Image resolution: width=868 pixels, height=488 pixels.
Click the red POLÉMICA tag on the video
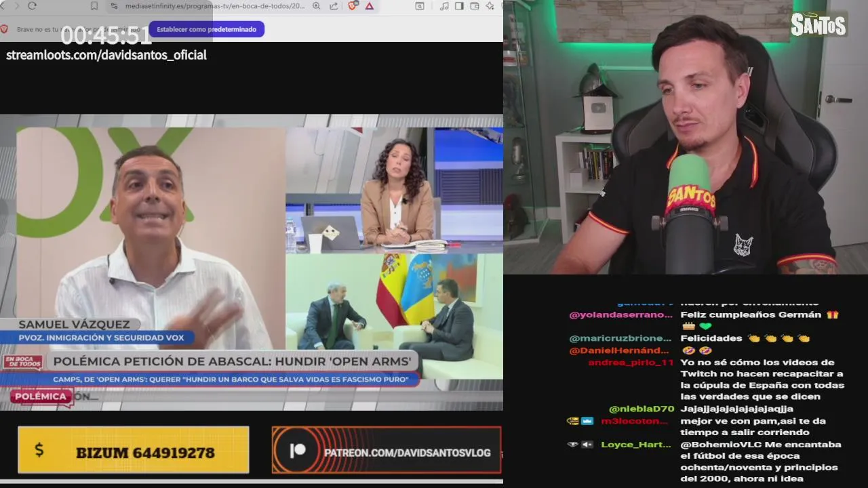(x=41, y=396)
